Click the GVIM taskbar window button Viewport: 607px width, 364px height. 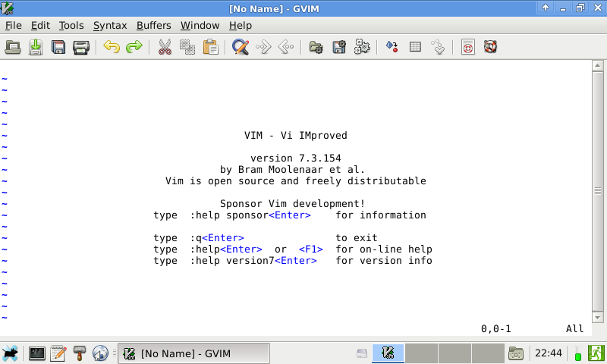[x=193, y=353]
